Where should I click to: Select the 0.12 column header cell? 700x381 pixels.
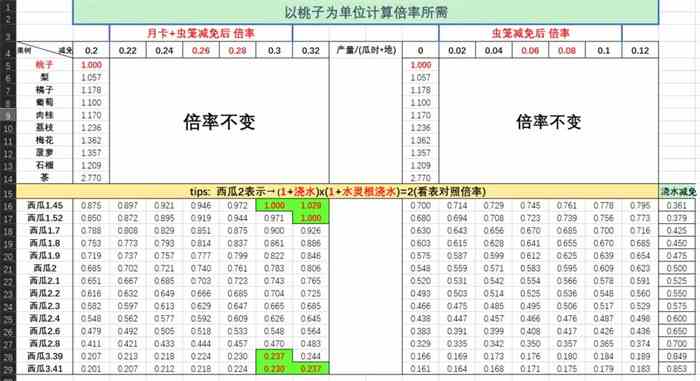(640, 50)
